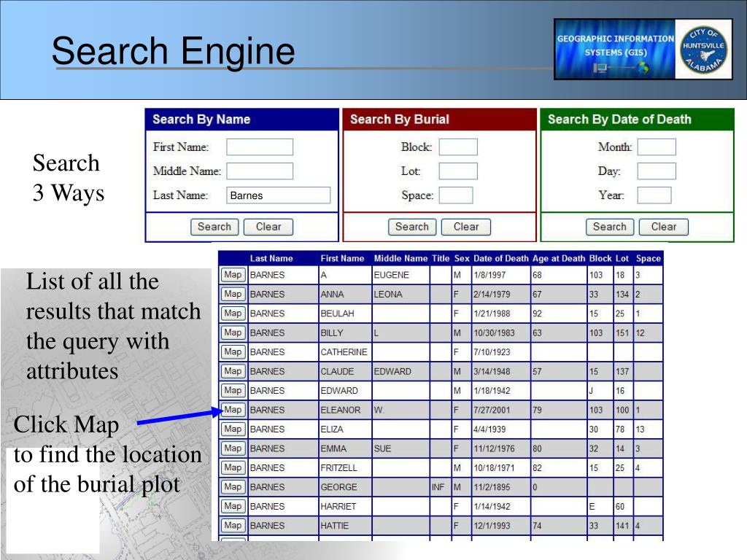Open Map for Fritzell Barnes
747x560 pixels.
point(233,467)
